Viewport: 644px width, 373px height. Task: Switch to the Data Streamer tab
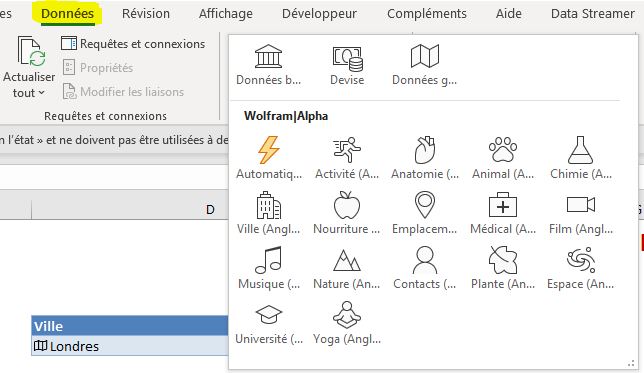(593, 14)
